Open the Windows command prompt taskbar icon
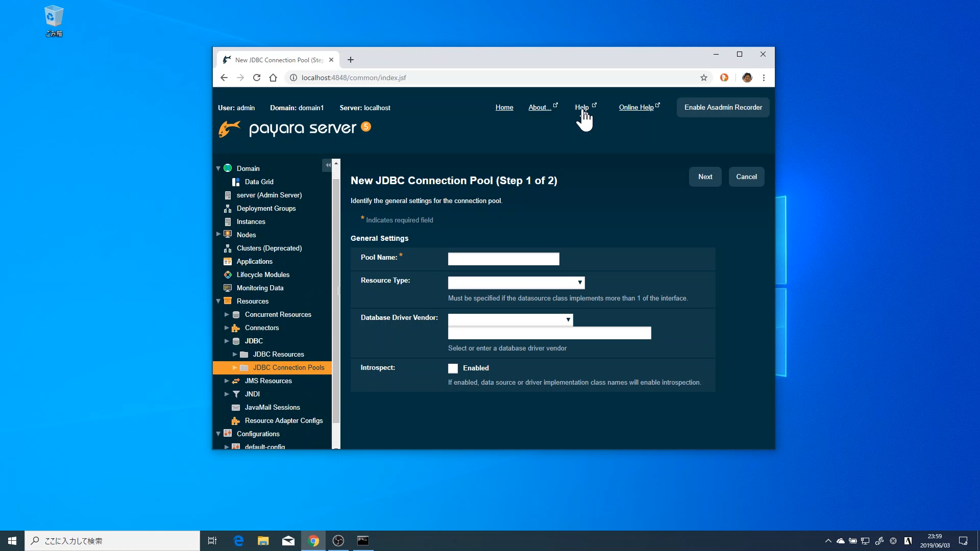Screen dimensions: 980x551 (x=363, y=541)
